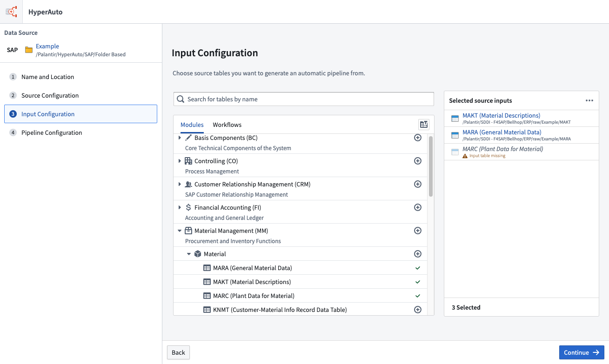Click the Controlling (CO) building icon
This screenshot has width=609, height=364.
pos(188,161)
